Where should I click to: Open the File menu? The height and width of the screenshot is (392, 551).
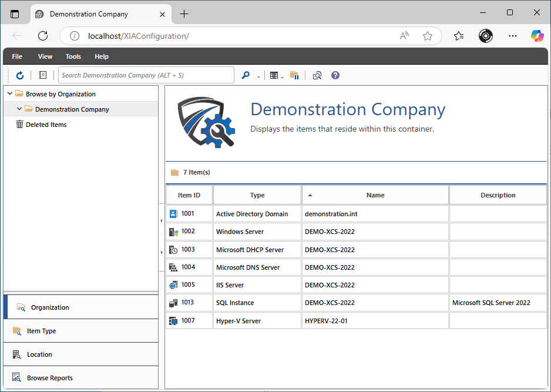pyautogui.click(x=17, y=56)
